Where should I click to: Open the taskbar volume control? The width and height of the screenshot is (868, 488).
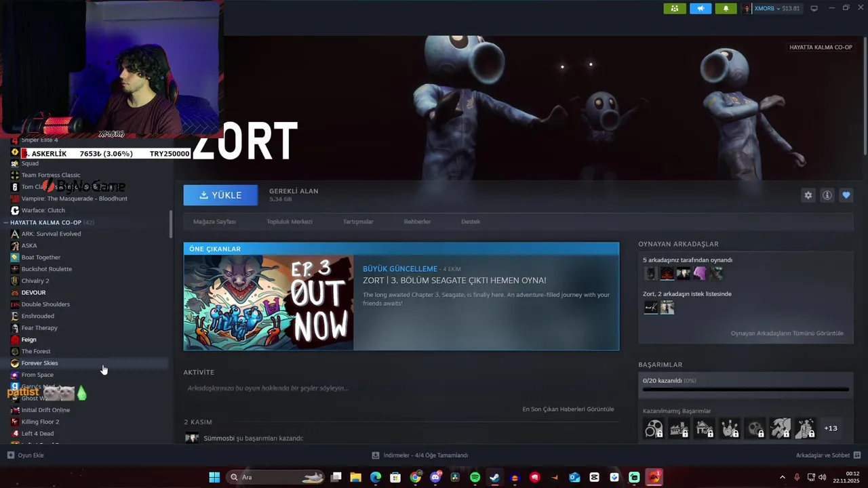[x=823, y=477]
